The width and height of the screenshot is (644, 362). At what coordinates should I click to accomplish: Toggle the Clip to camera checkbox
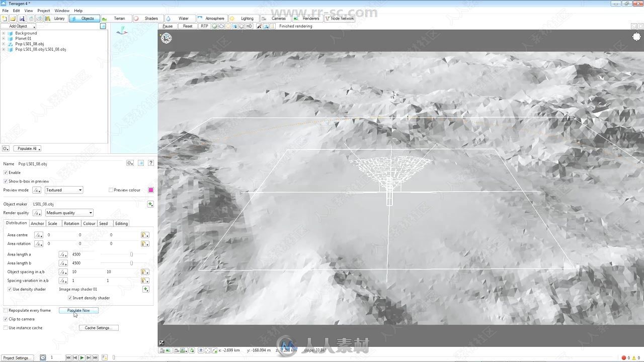click(6, 319)
